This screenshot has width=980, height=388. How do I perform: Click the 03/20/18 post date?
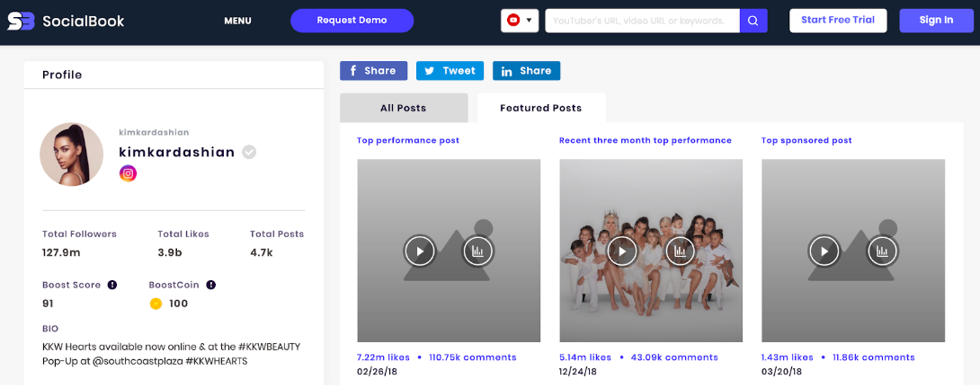click(x=781, y=372)
